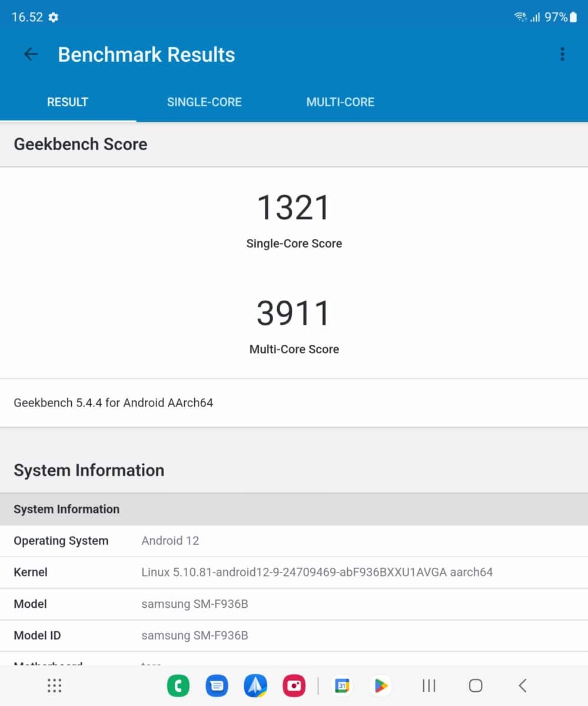Open the red Camera app

point(294,685)
